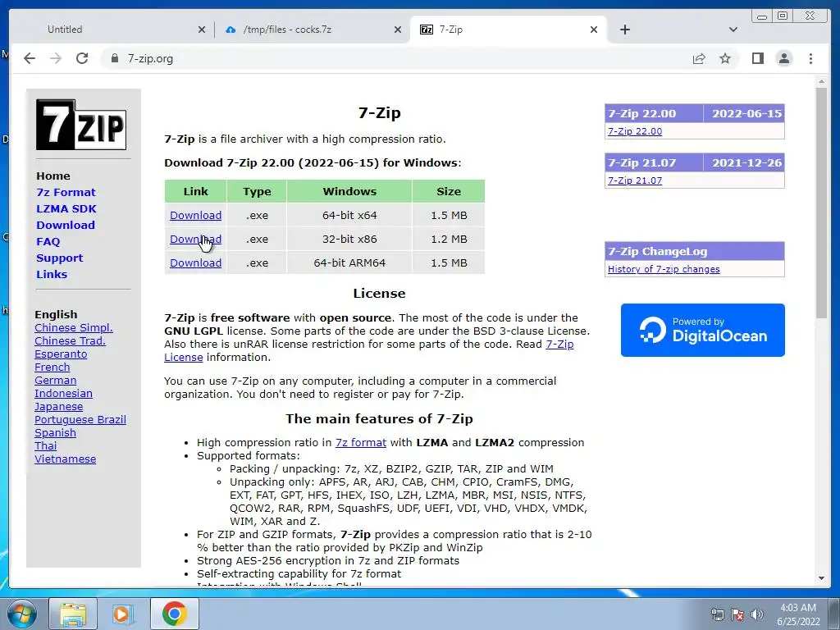
Task: Open History of 7-zip changes
Action: [664, 269]
